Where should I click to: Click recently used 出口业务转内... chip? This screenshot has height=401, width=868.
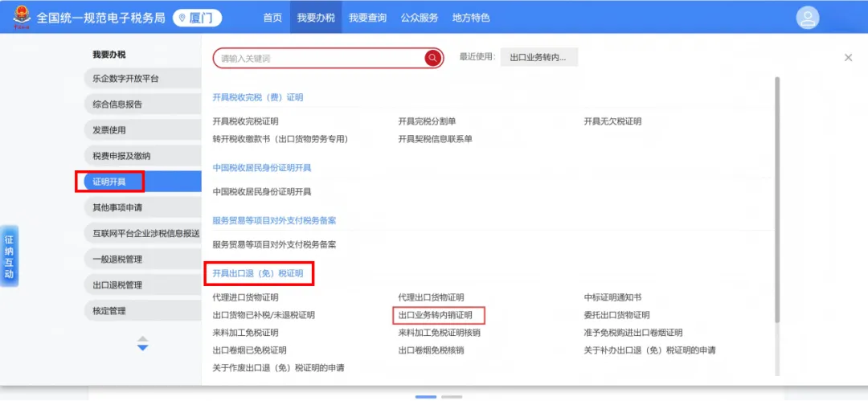pyautogui.click(x=538, y=57)
